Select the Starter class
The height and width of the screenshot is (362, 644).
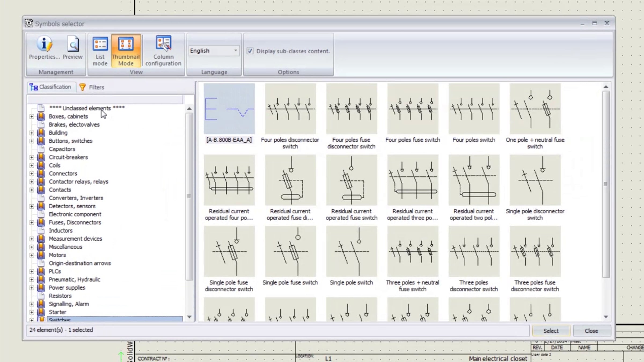(x=57, y=312)
